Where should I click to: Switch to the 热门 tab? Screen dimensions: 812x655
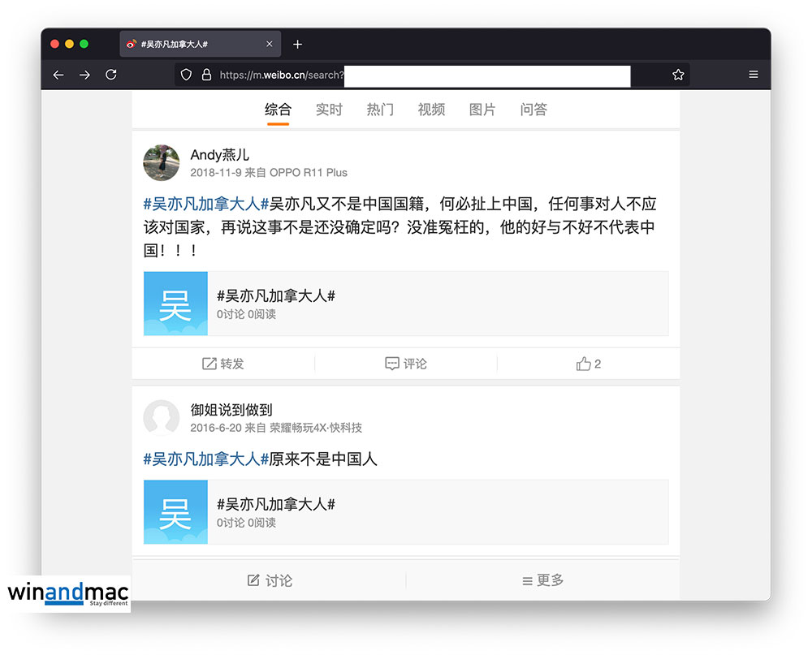tap(380, 110)
